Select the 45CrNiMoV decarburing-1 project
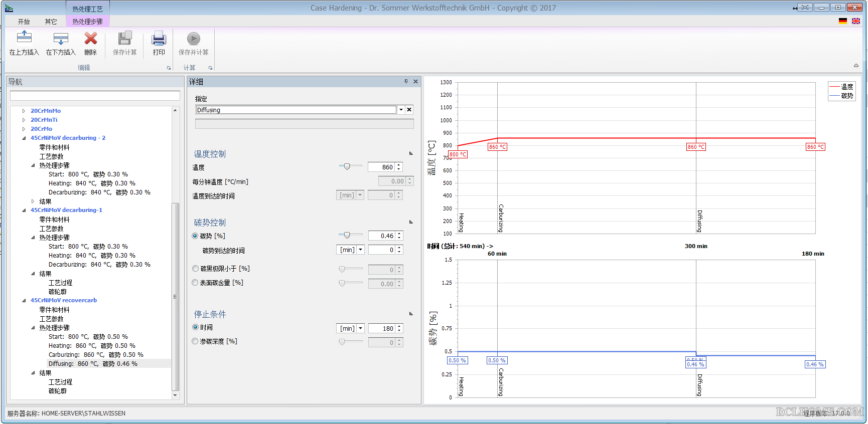This screenshot has width=868, height=424. [x=66, y=210]
